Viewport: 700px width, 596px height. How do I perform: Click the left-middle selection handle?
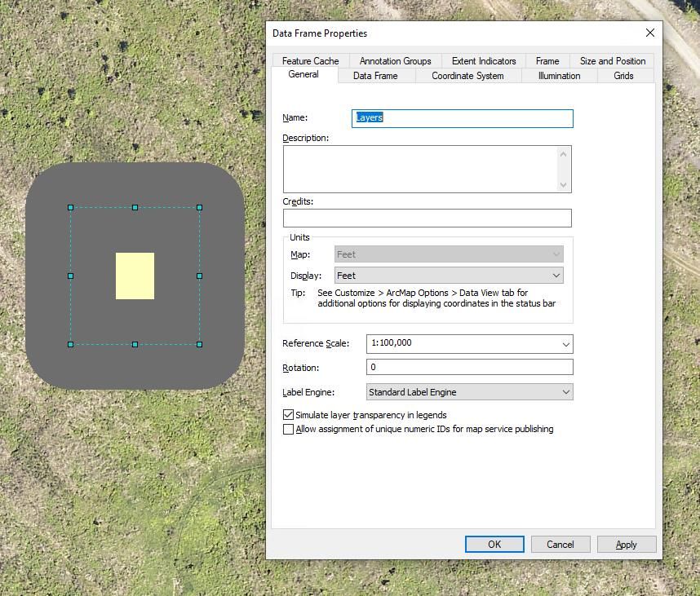(70, 276)
